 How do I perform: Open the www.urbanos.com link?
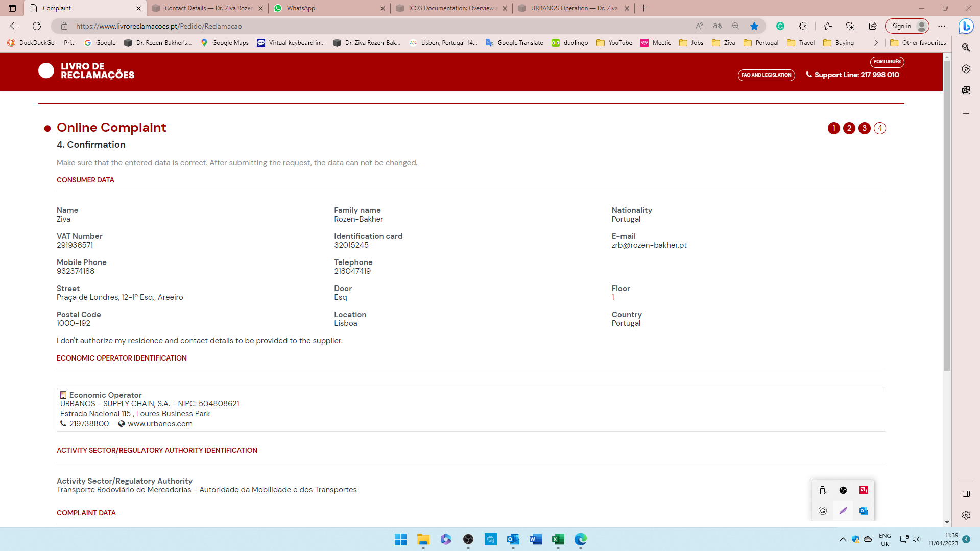point(160,424)
